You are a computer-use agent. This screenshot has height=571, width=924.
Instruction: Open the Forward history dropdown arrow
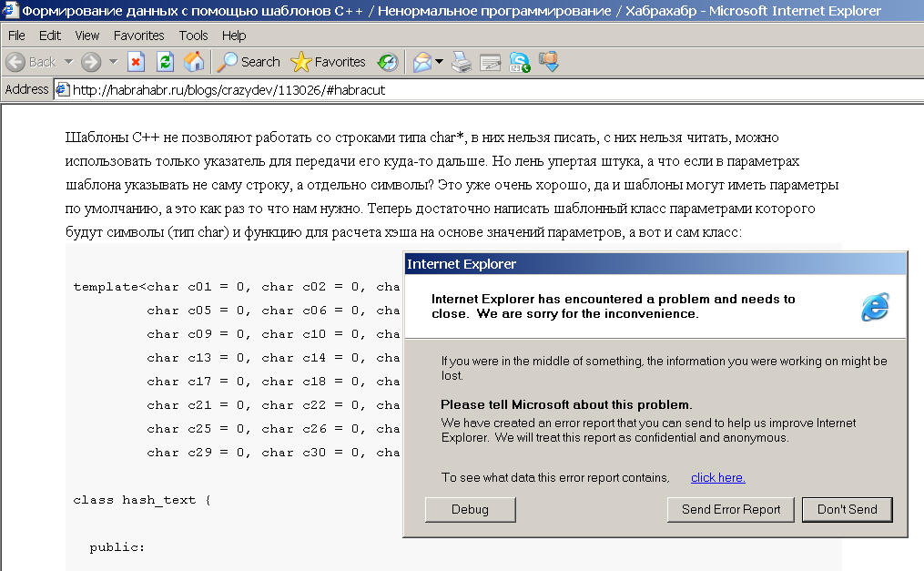114,62
